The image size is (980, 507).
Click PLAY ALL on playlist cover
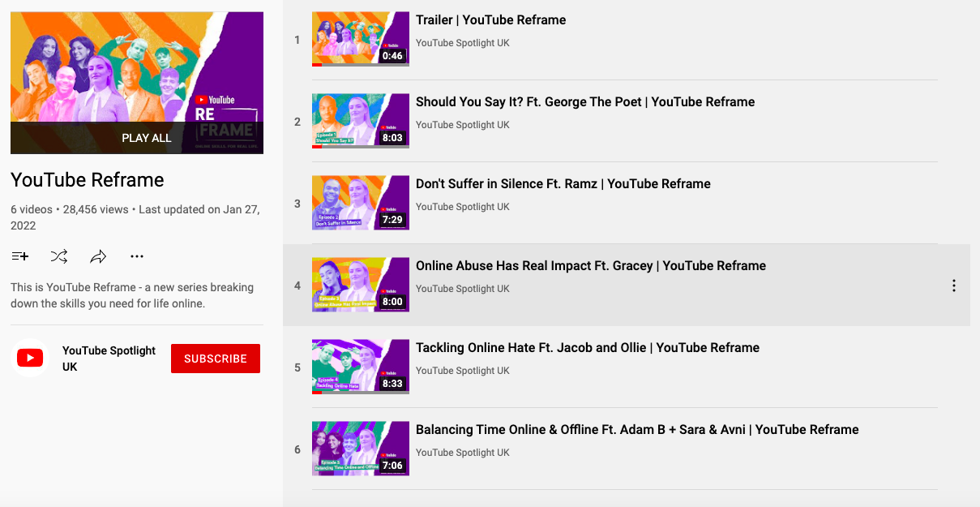147,138
